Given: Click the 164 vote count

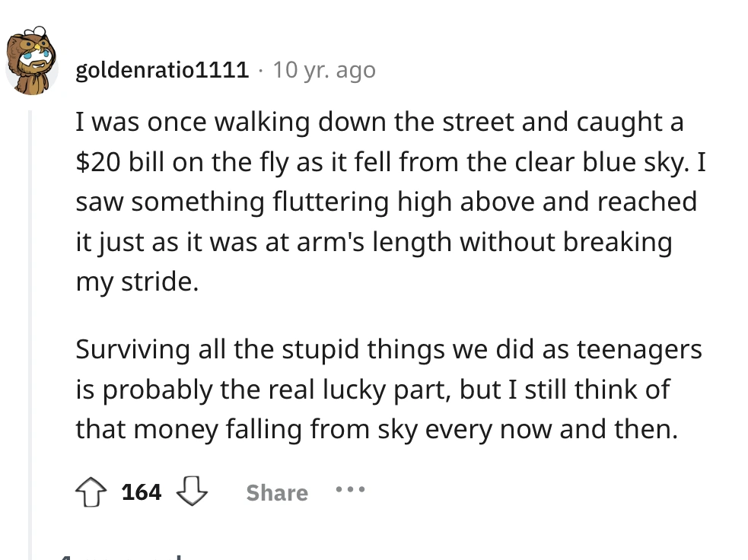Looking at the screenshot, I should point(142,492).
